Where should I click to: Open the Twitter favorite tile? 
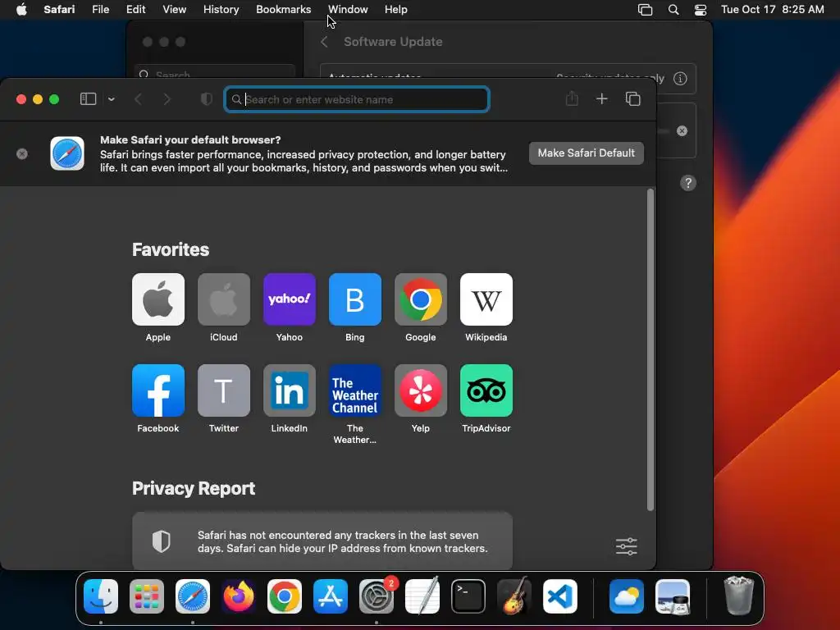[x=223, y=390]
